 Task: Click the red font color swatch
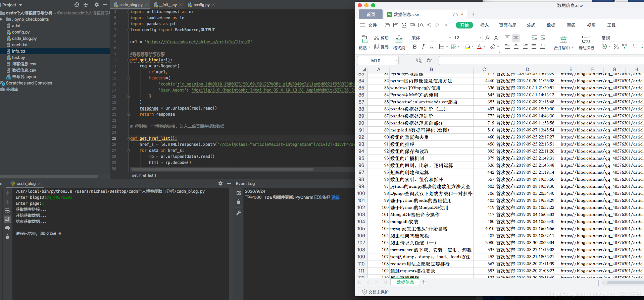pyautogui.click(x=479, y=47)
